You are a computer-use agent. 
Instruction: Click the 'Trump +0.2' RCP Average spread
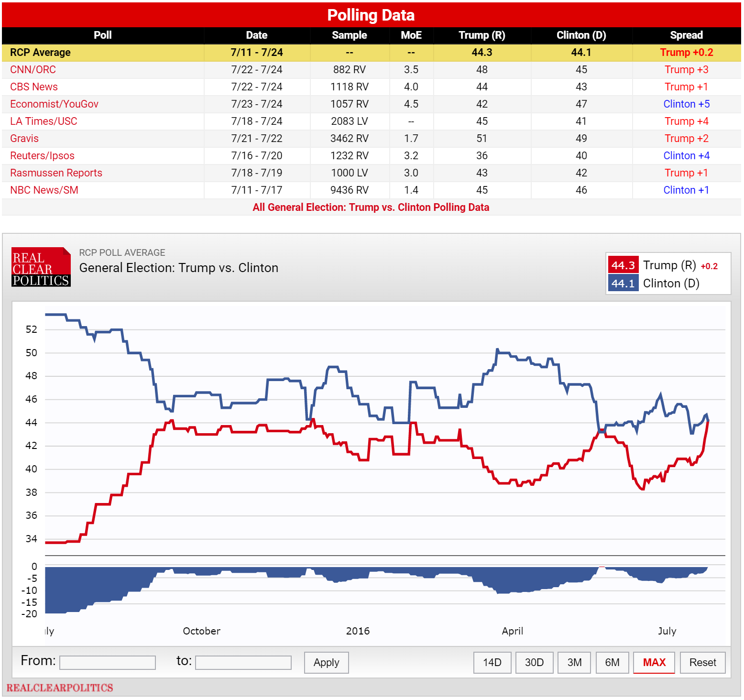click(687, 53)
